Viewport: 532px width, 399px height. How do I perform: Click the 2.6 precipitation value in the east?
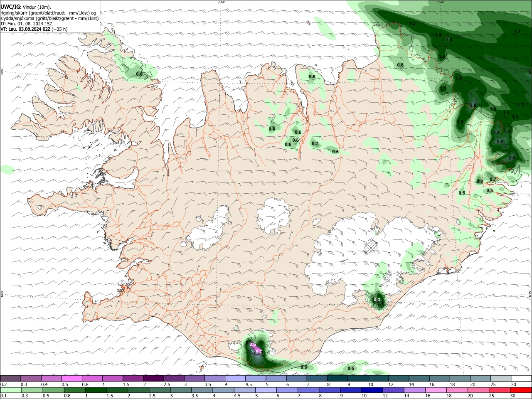[x=500, y=142]
